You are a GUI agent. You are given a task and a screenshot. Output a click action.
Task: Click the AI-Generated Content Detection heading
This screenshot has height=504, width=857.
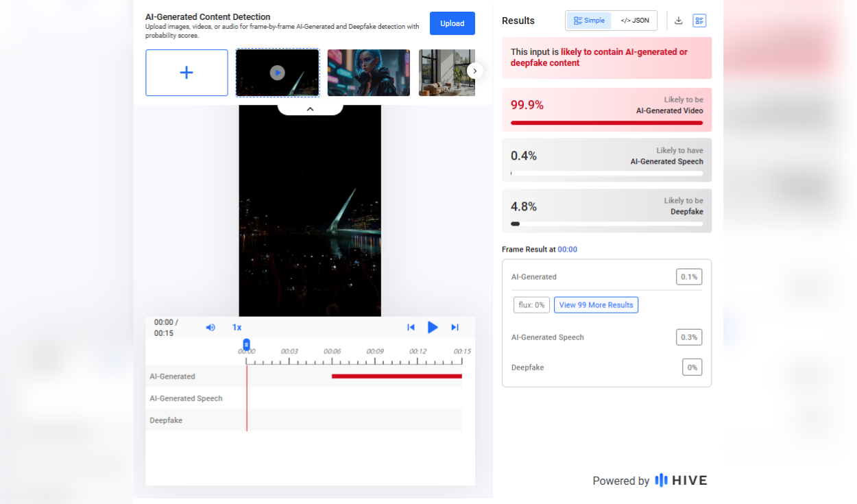(x=208, y=17)
